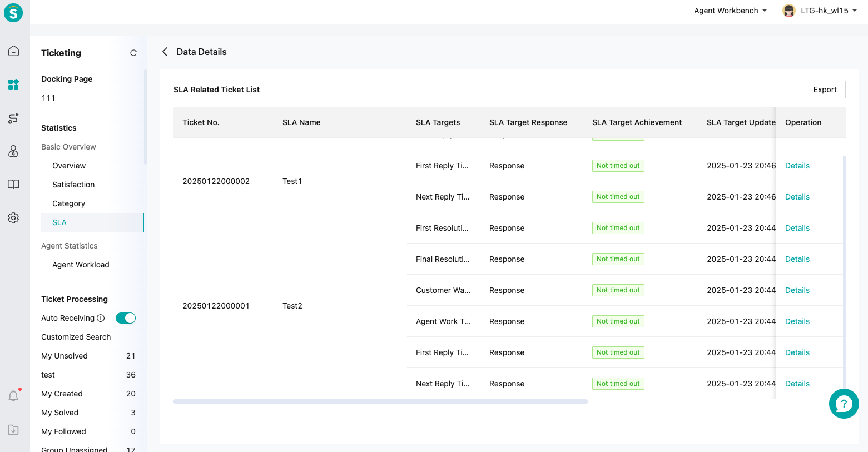This screenshot has height=452, width=868.
Task: Toggle the Auto Receiving switch
Action: coord(126,318)
